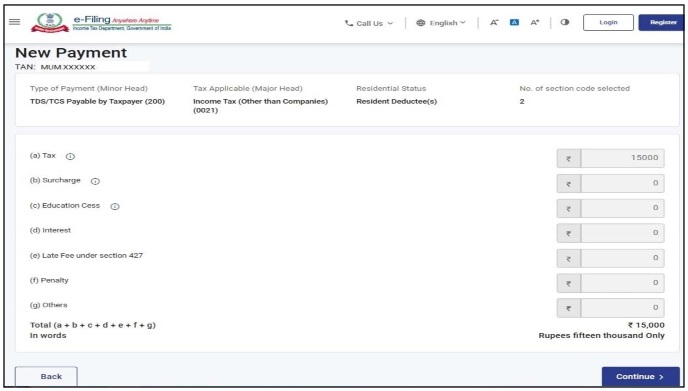Click the rupee symbol beside Others field
The width and height of the screenshot is (688, 391).
click(569, 308)
